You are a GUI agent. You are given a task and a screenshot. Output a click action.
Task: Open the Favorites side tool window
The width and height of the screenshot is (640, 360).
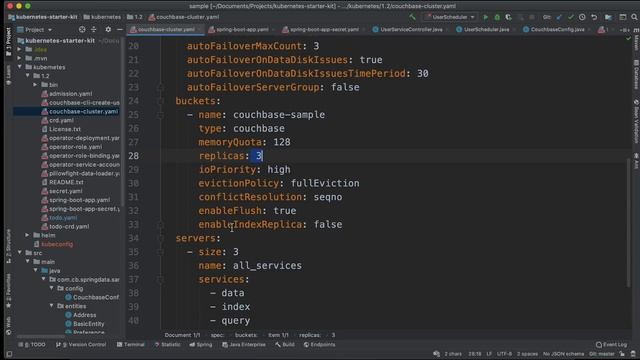[x=8, y=291]
